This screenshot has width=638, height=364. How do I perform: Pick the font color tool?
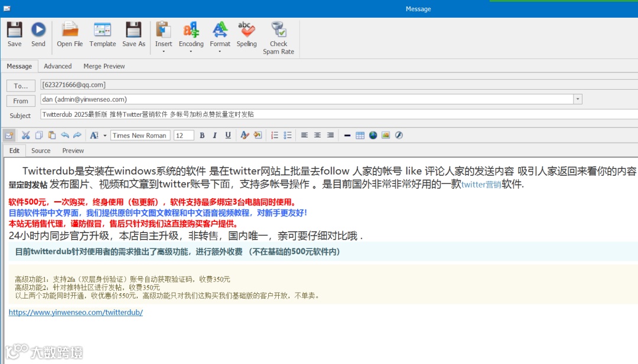[245, 135]
